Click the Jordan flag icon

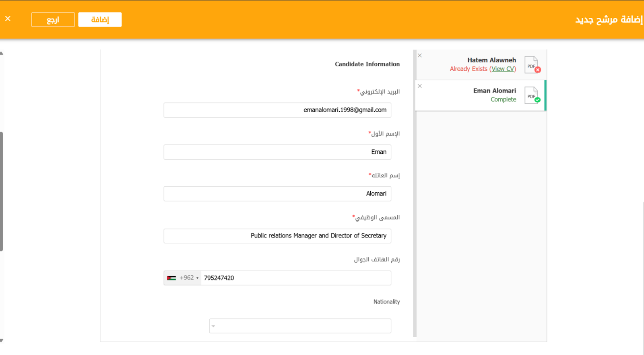[x=171, y=278]
